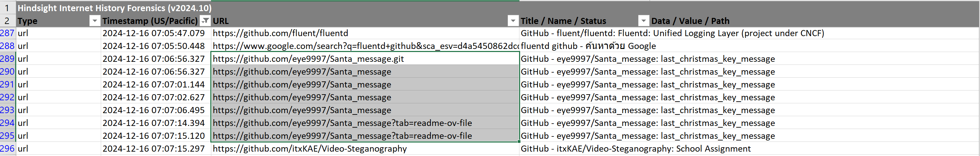Select row header 296
Image resolution: width=980 pixels, height=156 pixels.
[7, 149]
